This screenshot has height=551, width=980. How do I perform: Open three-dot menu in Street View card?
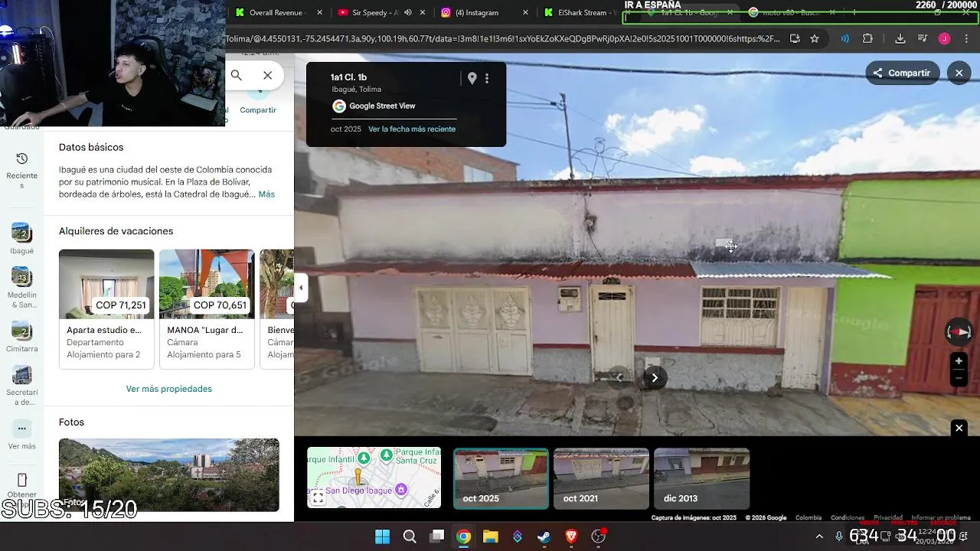[487, 78]
